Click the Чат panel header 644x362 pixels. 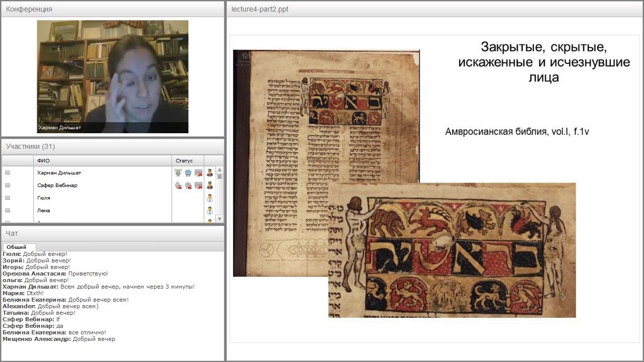pos(113,233)
